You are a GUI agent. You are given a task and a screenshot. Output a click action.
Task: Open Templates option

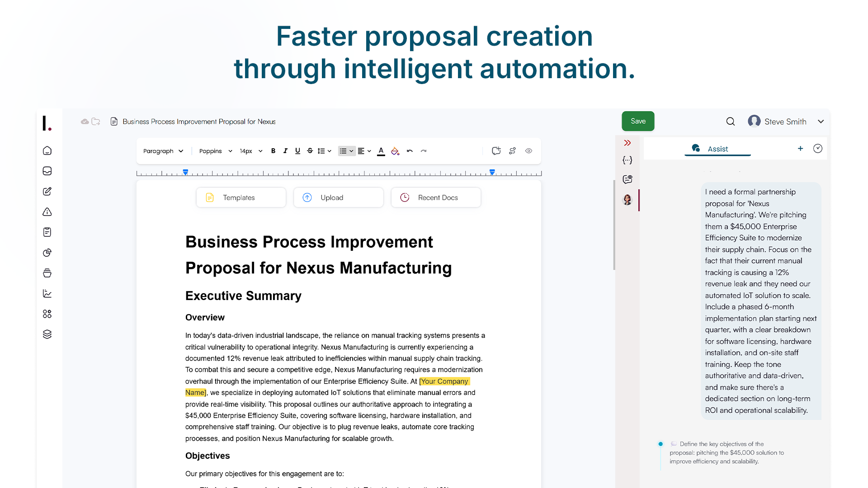[x=241, y=197]
